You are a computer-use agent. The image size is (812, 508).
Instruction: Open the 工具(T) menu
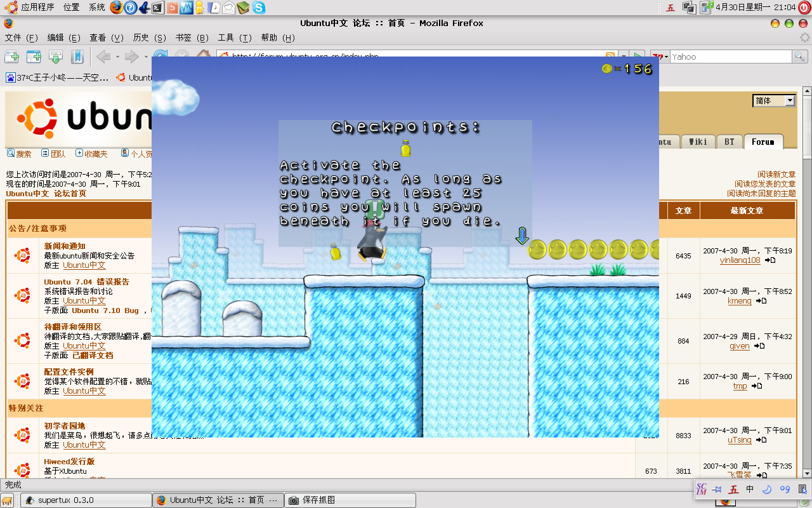point(235,38)
